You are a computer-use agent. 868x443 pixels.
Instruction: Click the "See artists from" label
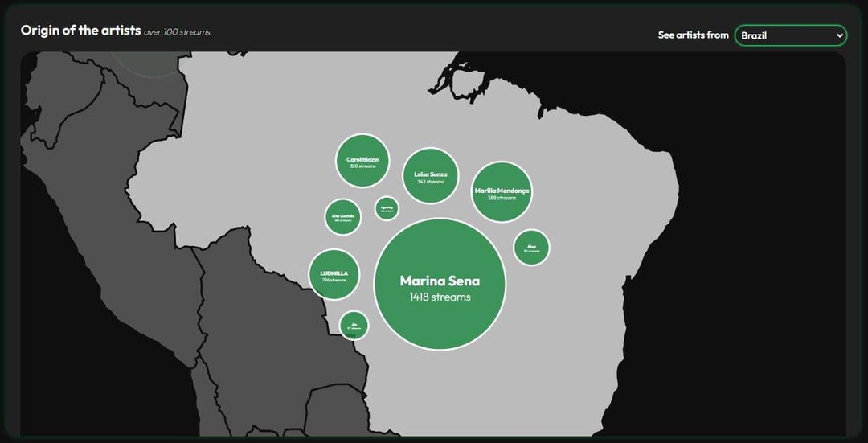coord(693,35)
